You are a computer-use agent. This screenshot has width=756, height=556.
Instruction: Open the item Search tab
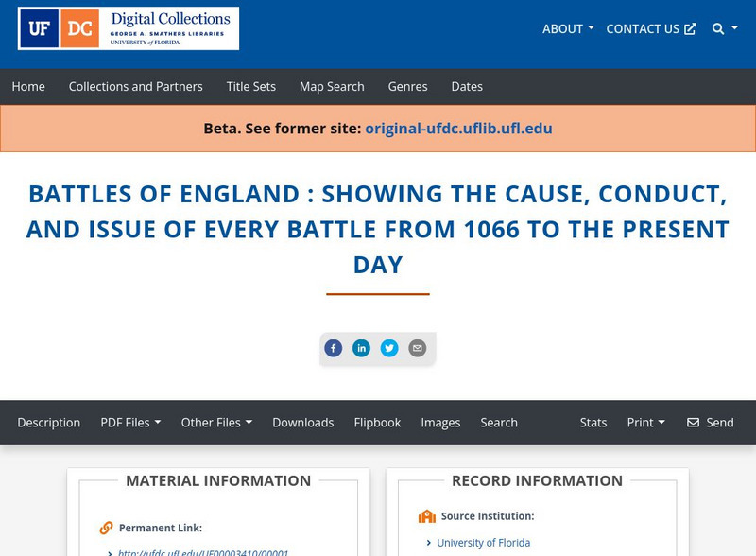pos(499,423)
